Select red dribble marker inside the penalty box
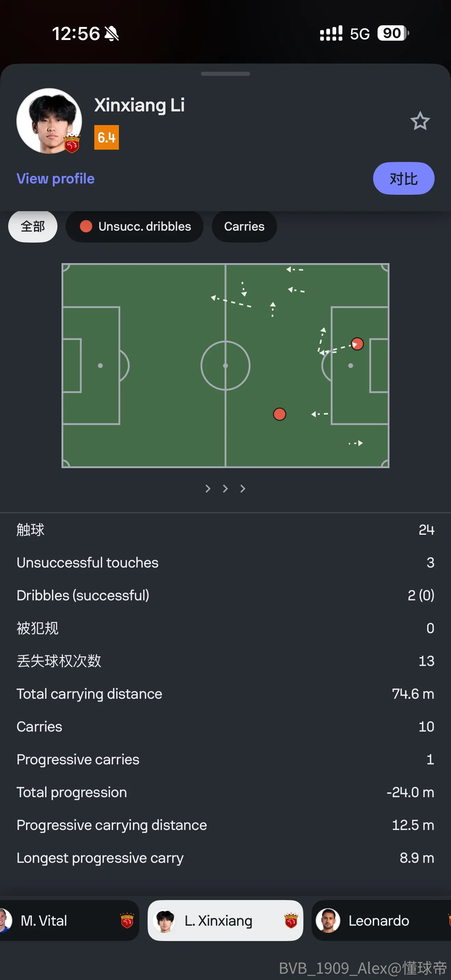 357,344
